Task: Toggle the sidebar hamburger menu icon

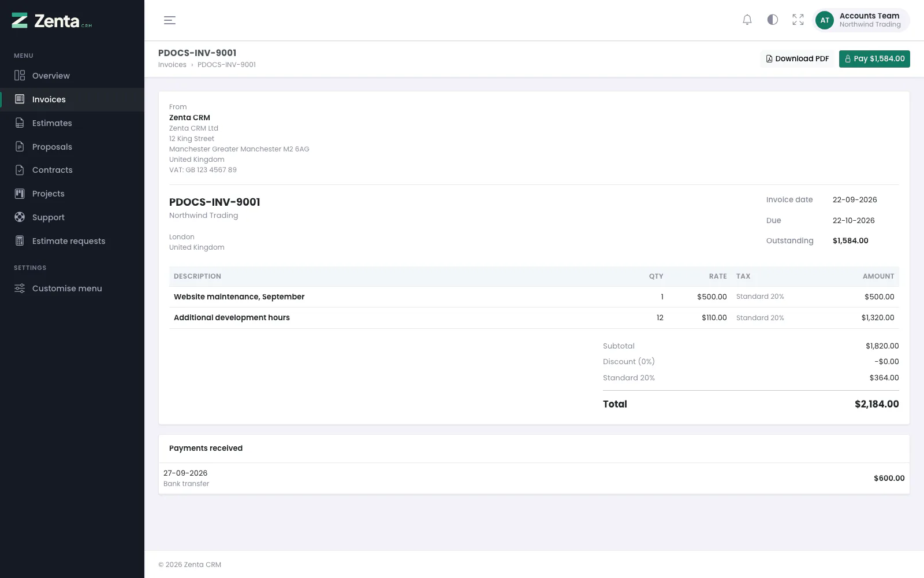Action: tap(170, 20)
